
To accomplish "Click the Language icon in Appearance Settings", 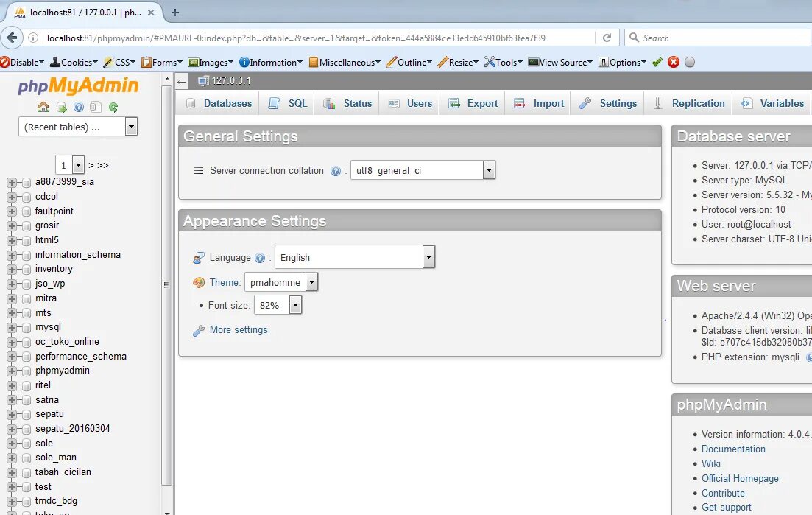I will [x=199, y=258].
